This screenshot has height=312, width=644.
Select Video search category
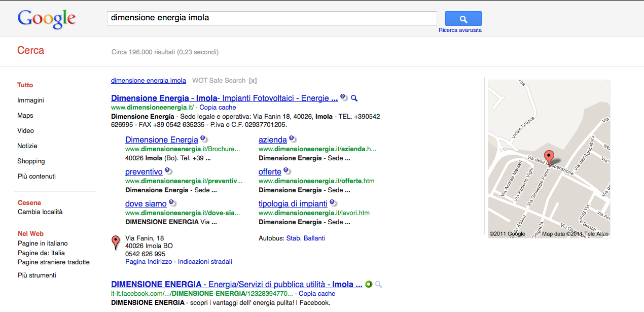tap(26, 130)
